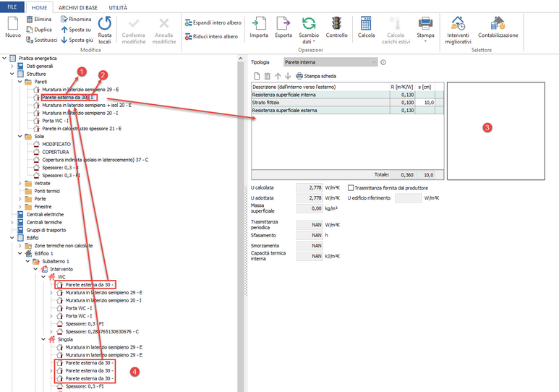Select Gruppi di trasporto node
This screenshot has width=559, height=392.
coord(46,230)
